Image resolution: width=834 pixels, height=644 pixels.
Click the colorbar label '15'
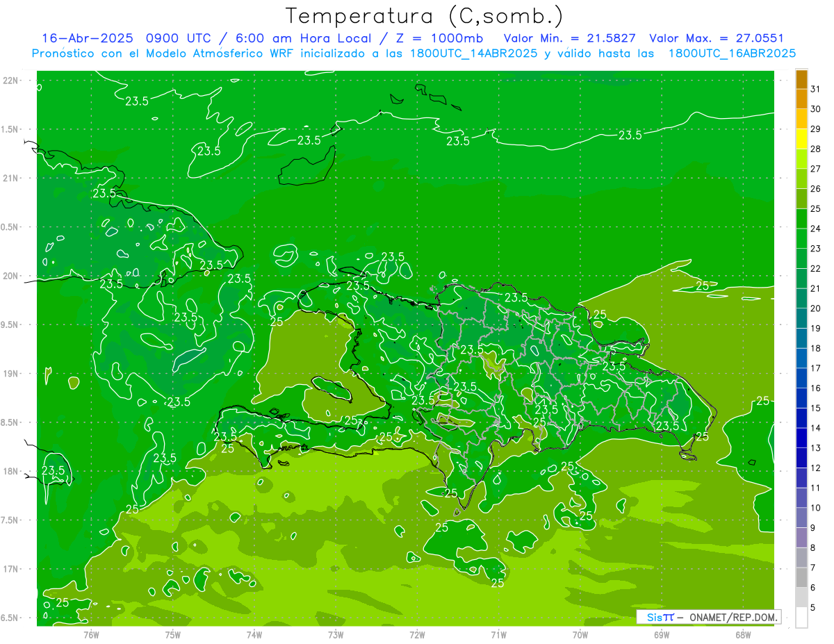(816, 408)
